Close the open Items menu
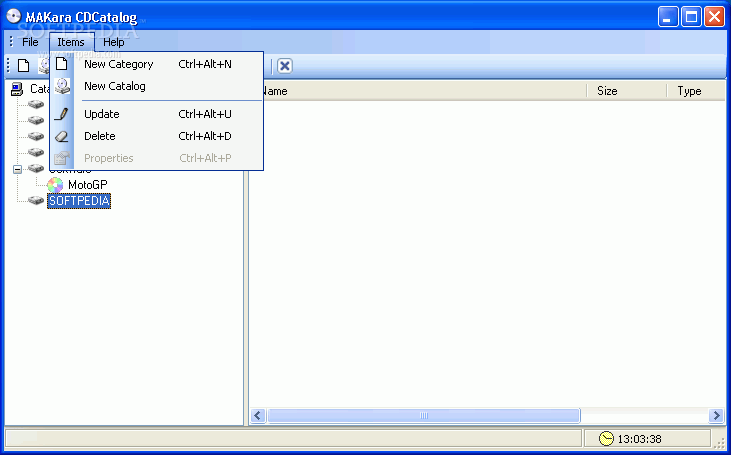 pos(71,42)
